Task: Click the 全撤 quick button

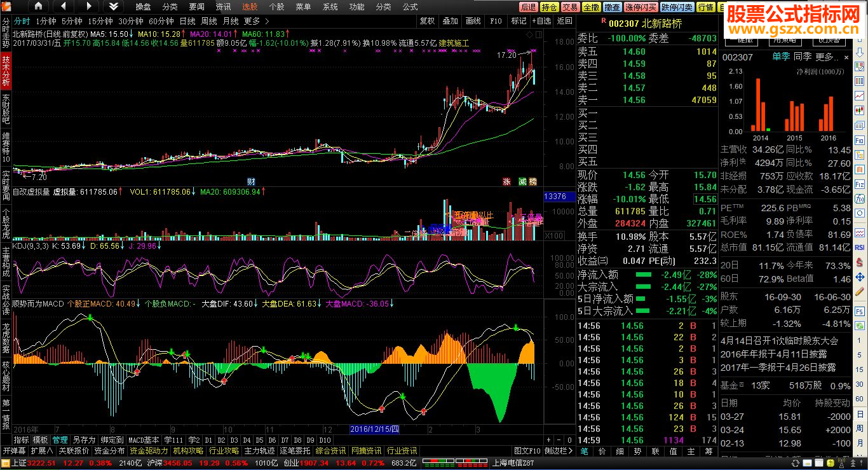Action: 591,7
